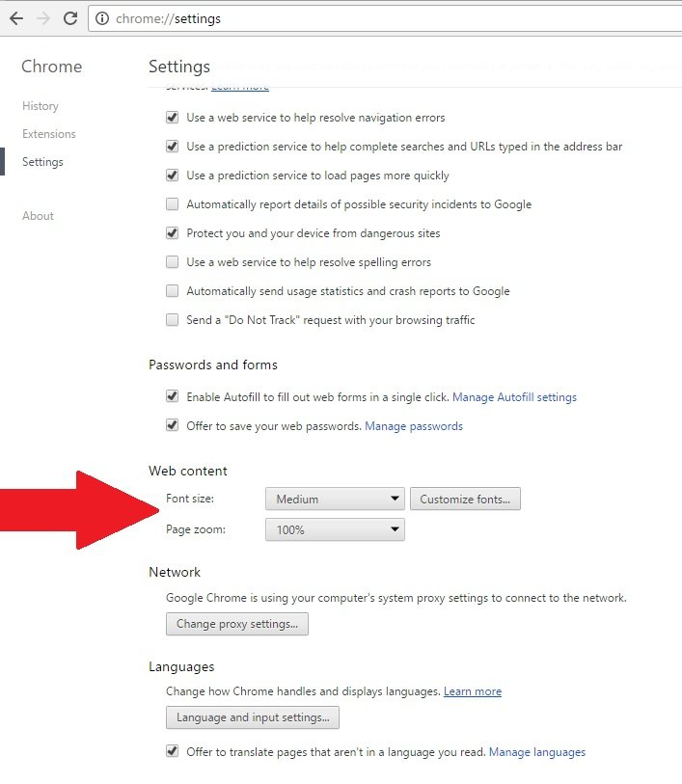Viewport: 682px width, 784px height.
Task: Enable 'Automatically report details of possible security incidents'
Action: [x=173, y=204]
